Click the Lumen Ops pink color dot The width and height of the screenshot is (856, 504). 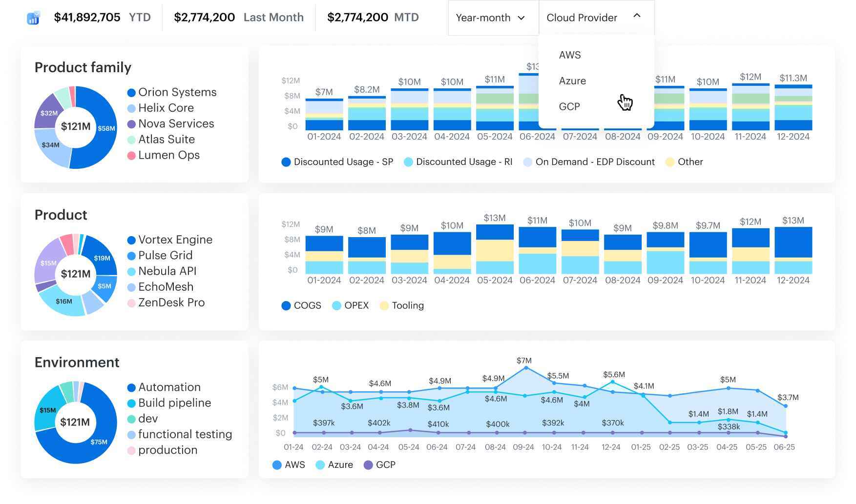coord(130,155)
